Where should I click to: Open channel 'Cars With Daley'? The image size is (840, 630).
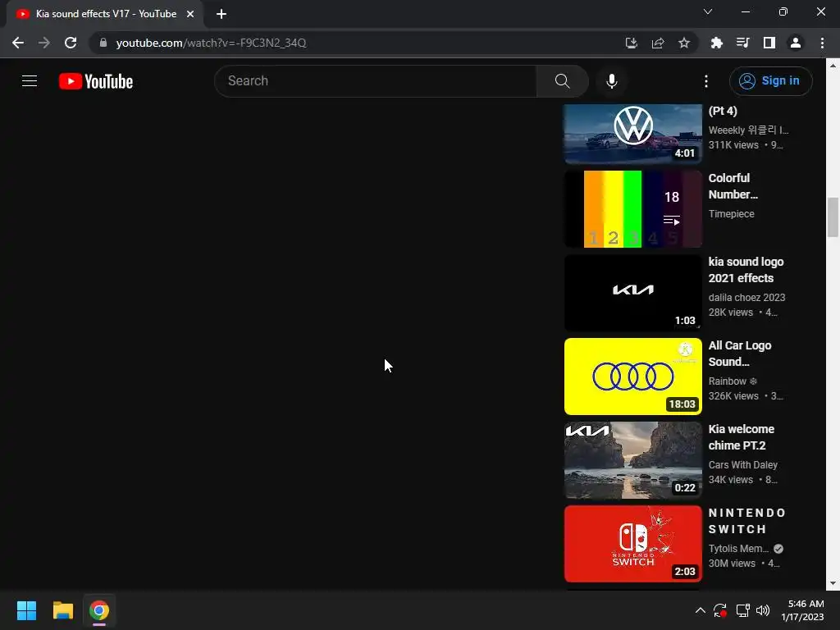[743, 464]
